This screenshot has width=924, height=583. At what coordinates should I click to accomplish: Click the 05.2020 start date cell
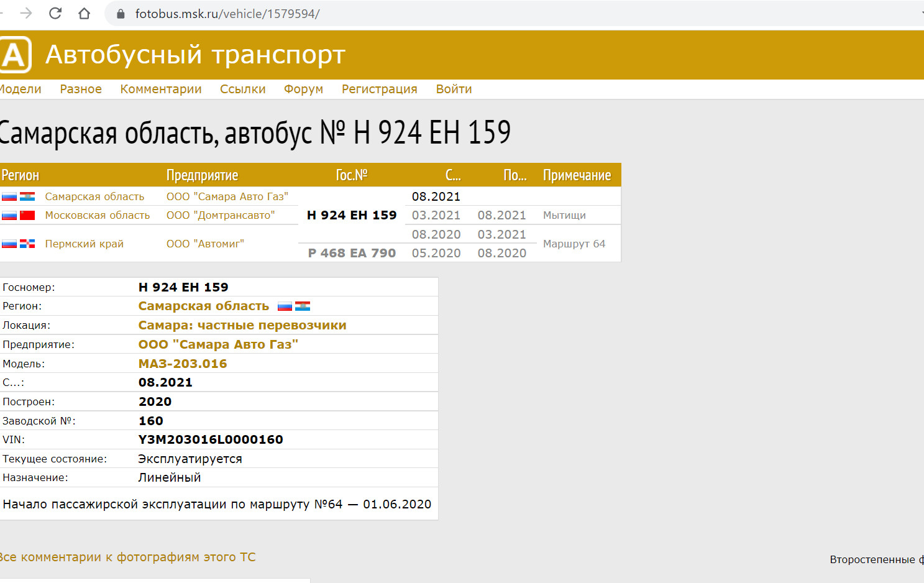[436, 253]
